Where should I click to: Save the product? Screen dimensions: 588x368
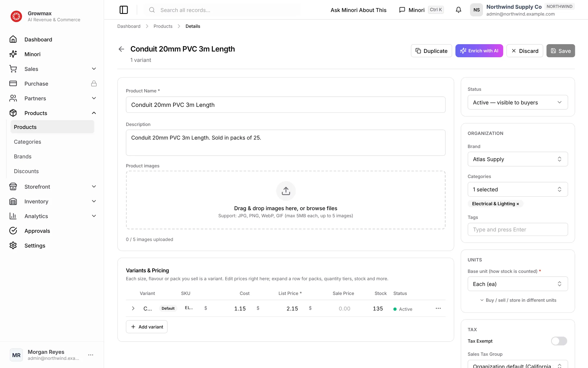pyautogui.click(x=561, y=51)
